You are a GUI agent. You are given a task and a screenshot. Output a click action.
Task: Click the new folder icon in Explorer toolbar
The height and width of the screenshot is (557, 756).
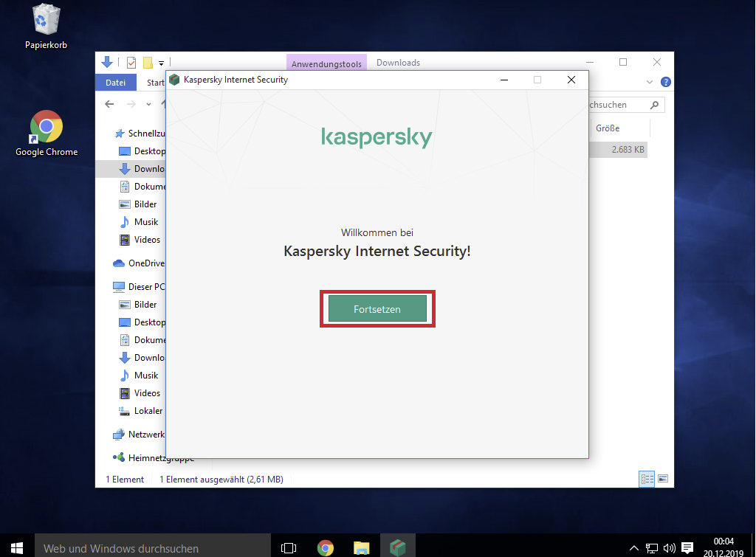(148, 63)
